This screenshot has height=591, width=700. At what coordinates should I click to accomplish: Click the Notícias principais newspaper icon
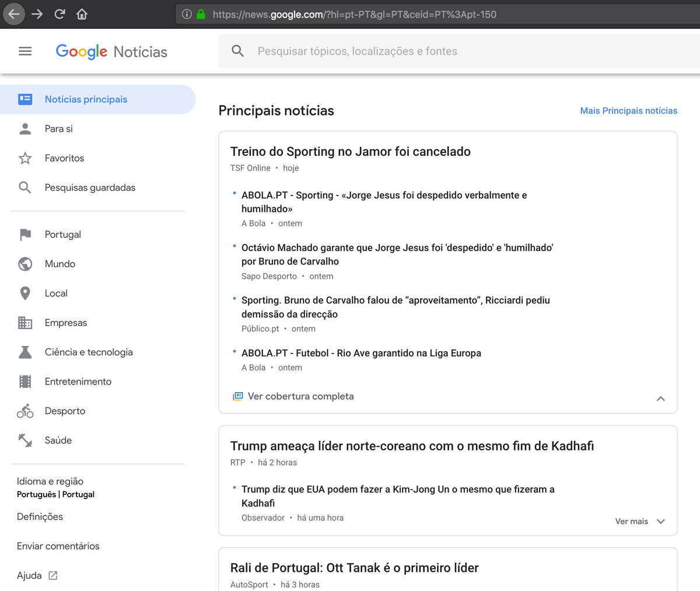pyautogui.click(x=25, y=99)
